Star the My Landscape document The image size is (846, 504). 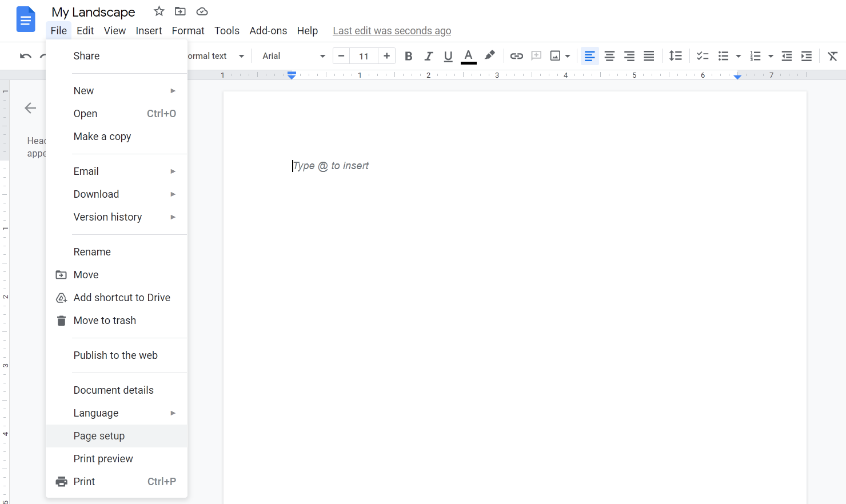point(158,11)
